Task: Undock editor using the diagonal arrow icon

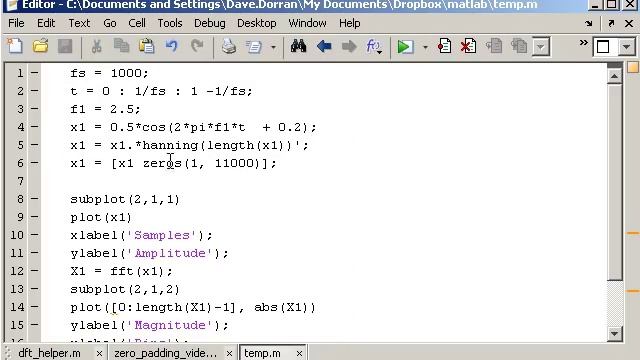Action: (x=611, y=24)
